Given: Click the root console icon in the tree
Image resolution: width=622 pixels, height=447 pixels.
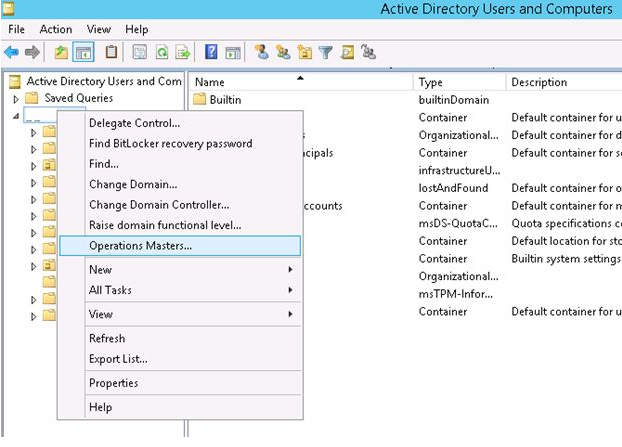Looking at the screenshot, I should pyautogui.click(x=15, y=81).
